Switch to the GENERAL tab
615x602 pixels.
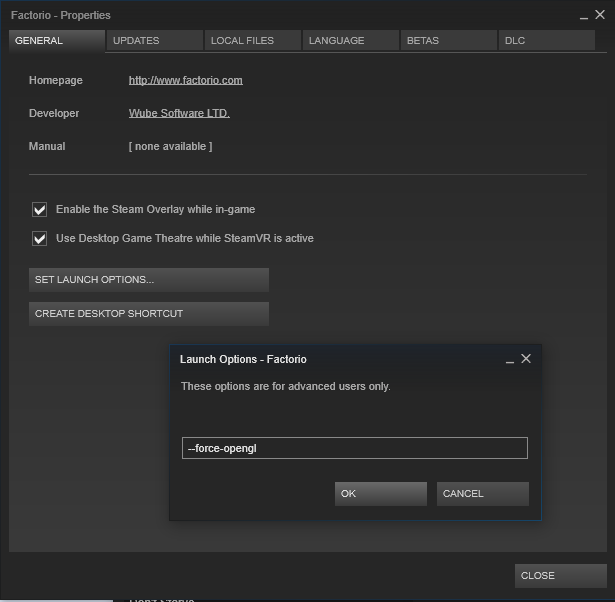tap(57, 41)
